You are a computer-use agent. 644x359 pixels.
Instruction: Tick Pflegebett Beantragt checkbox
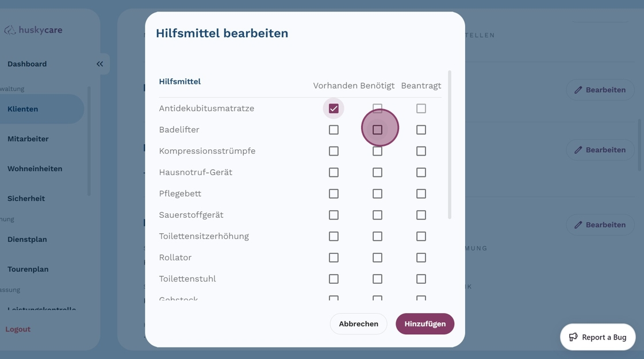(421, 194)
